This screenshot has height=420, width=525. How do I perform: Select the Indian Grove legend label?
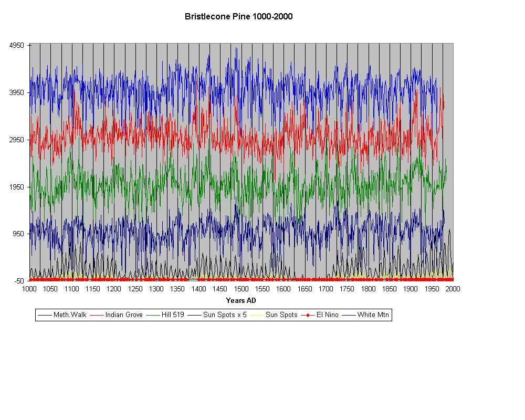[x=124, y=315]
